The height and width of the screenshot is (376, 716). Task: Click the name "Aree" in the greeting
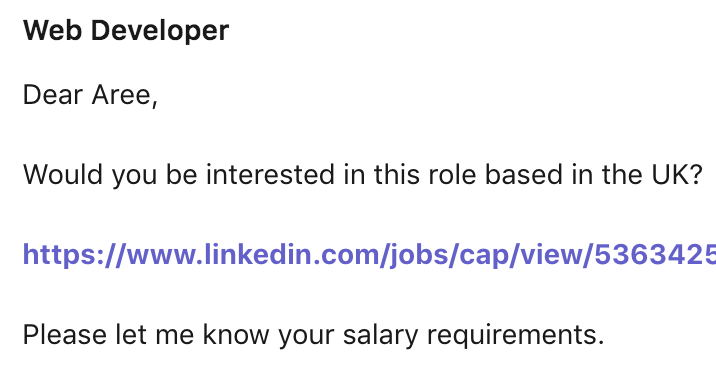[x=121, y=95]
